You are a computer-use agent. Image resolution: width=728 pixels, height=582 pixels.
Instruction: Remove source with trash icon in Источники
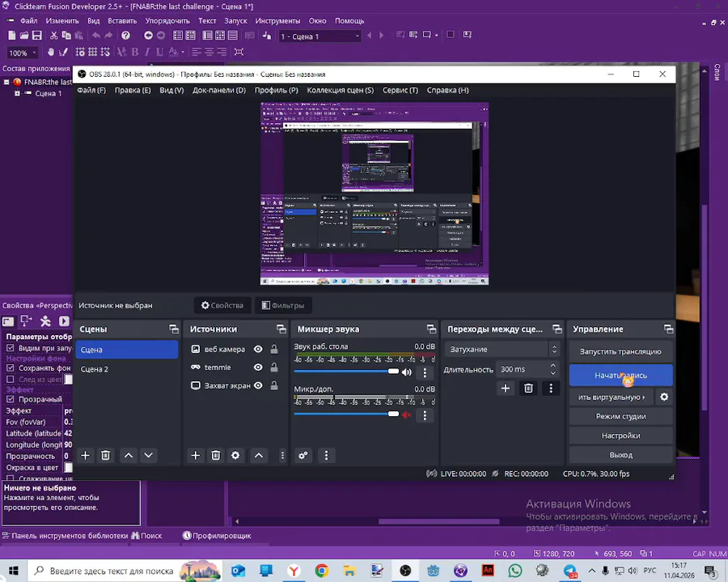coord(215,455)
